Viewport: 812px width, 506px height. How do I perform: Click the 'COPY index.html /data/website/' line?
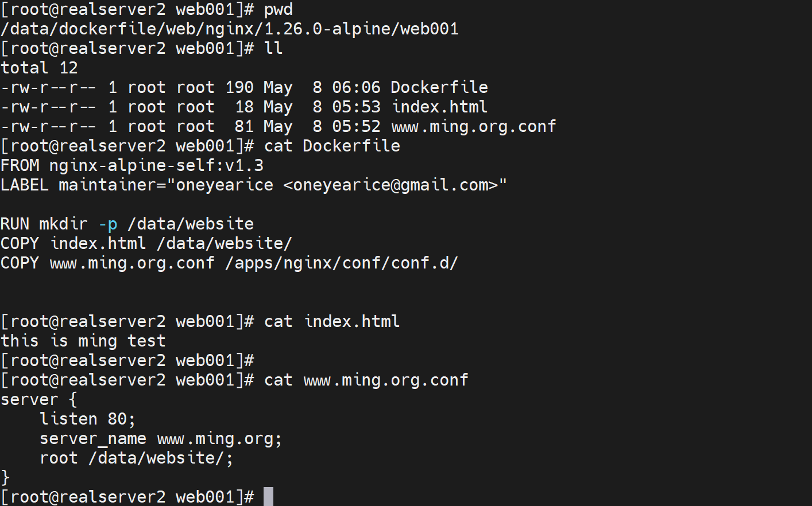pos(146,244)
